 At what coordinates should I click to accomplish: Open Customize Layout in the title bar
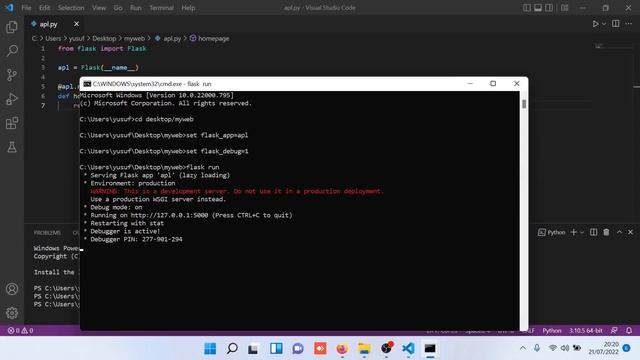click(x=564, y=8)
